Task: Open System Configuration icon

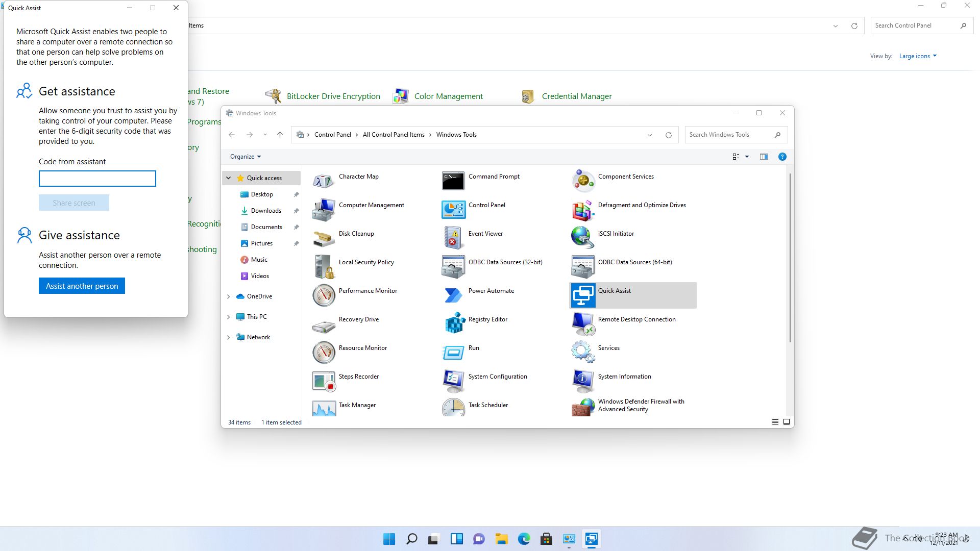Action: tap(453, 381)
